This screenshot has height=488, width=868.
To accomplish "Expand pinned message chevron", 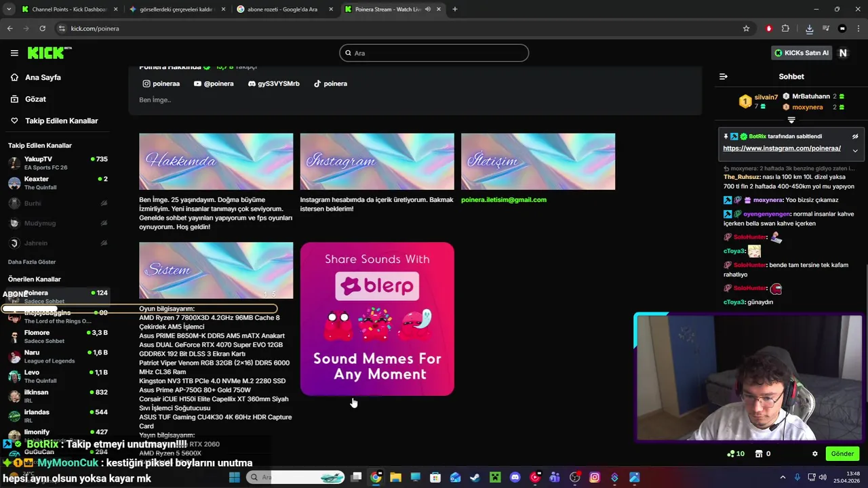I will click(x=855, y=150).
